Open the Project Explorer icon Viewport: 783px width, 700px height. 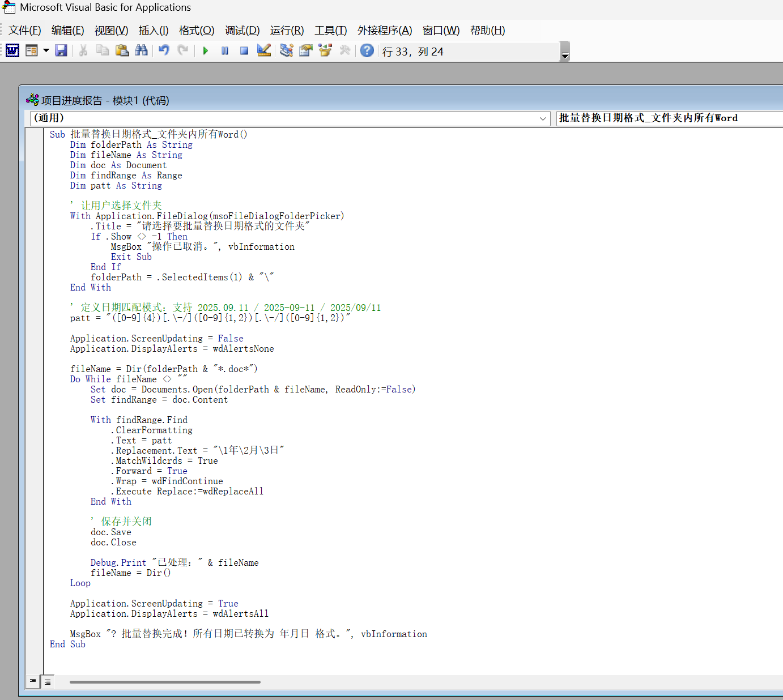[x=287, y=51]
